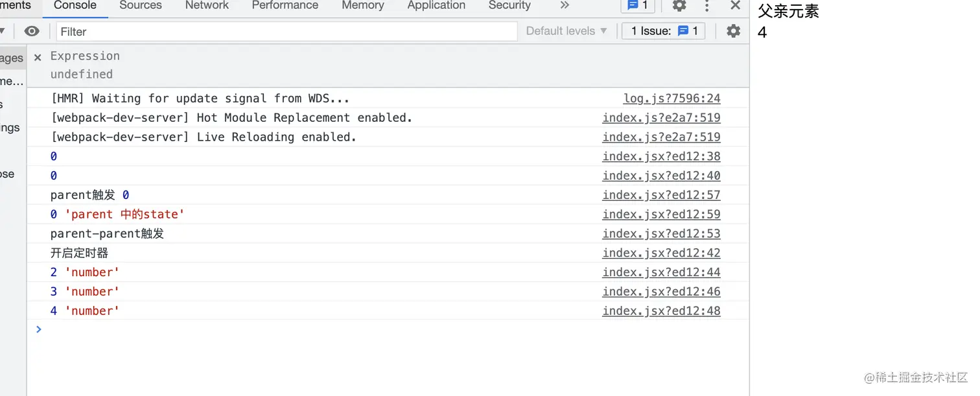
Task: Select the Application tab
Action: (x=436, y=6)
